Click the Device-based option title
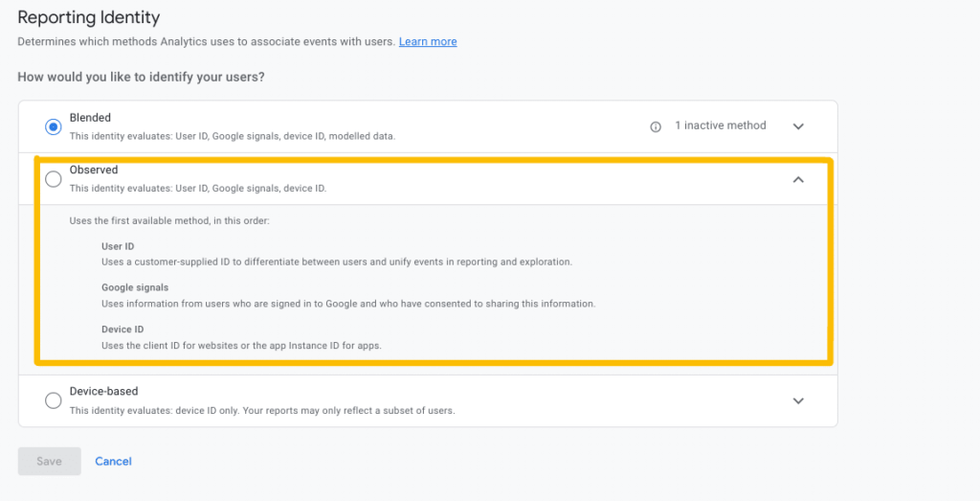This screenshot has height=501, width=980. click(x=103, y=392)
